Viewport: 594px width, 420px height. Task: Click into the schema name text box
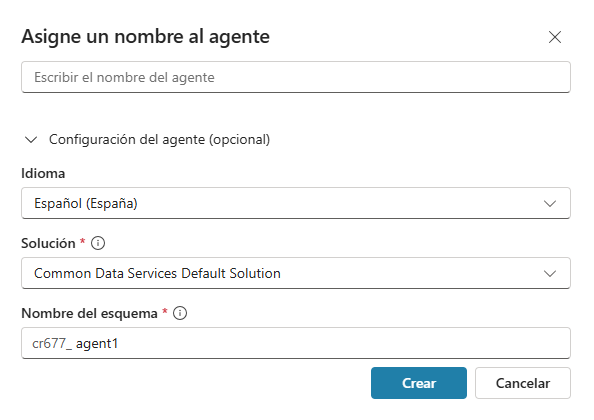296,343
